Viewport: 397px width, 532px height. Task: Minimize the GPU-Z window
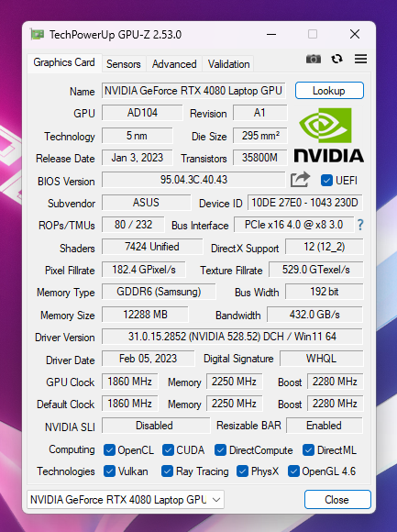271,34
